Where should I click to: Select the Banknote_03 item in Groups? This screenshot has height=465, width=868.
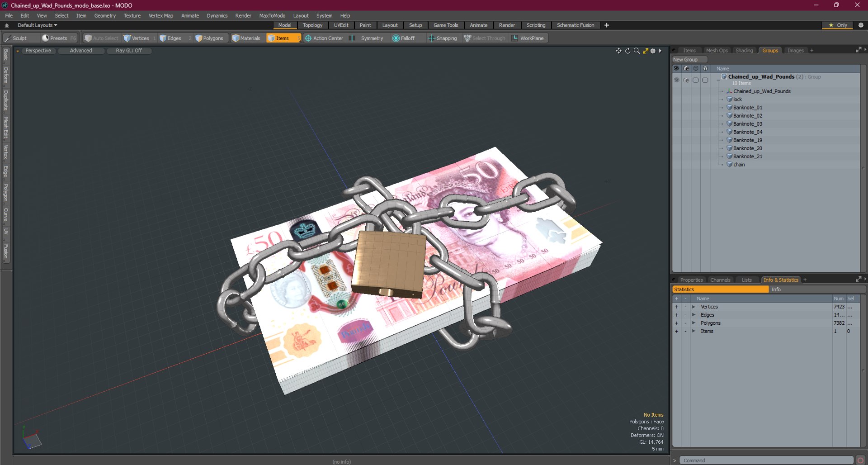pyautogui.click(x=747, y=124)
